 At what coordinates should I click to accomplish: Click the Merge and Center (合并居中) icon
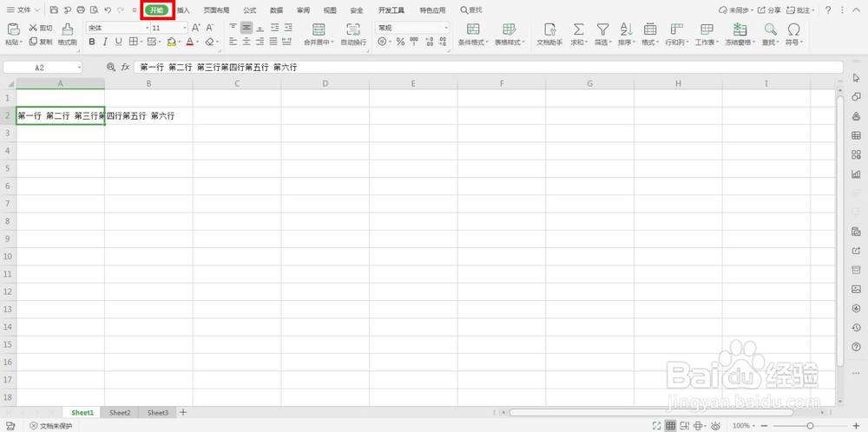point(319,29)
